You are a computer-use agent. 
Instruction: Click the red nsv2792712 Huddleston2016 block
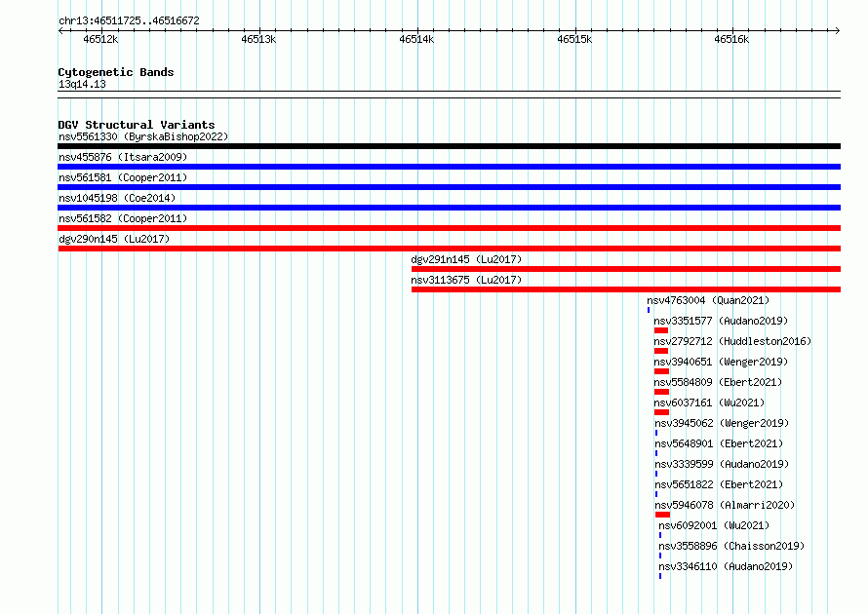coord(661,351)
